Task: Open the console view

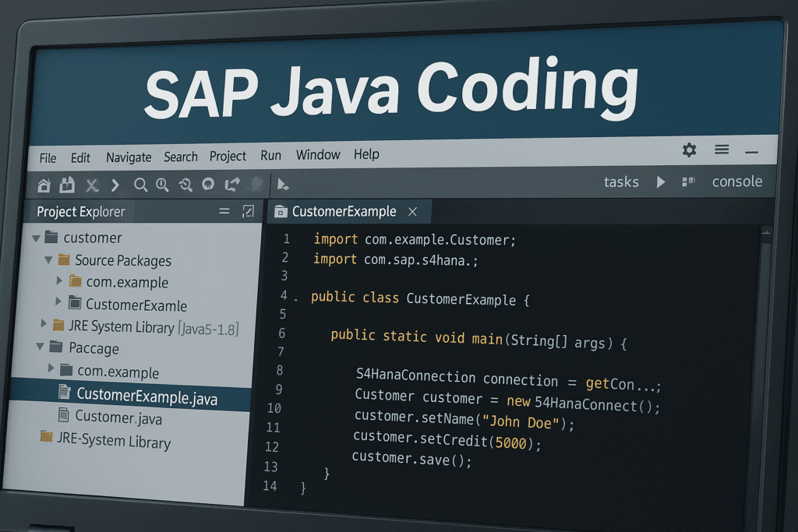Action: [x=737, y=181]
